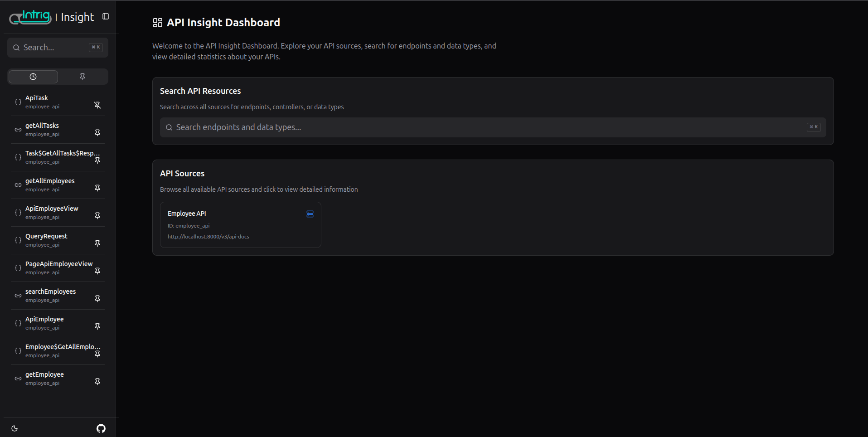Image resolution: width=868 pixels, height=437 pixels.
Task: Unpin ApiTask using its crossed pin icon
Action: click(97, 105)
